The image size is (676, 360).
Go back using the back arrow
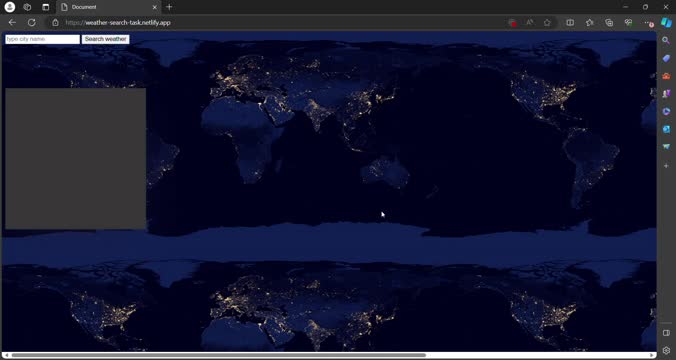12,22
